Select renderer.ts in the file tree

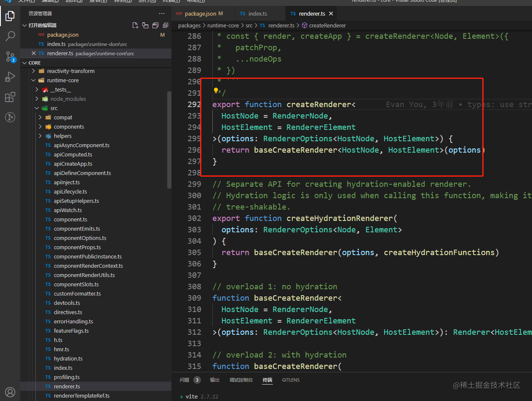coord(67,386)
